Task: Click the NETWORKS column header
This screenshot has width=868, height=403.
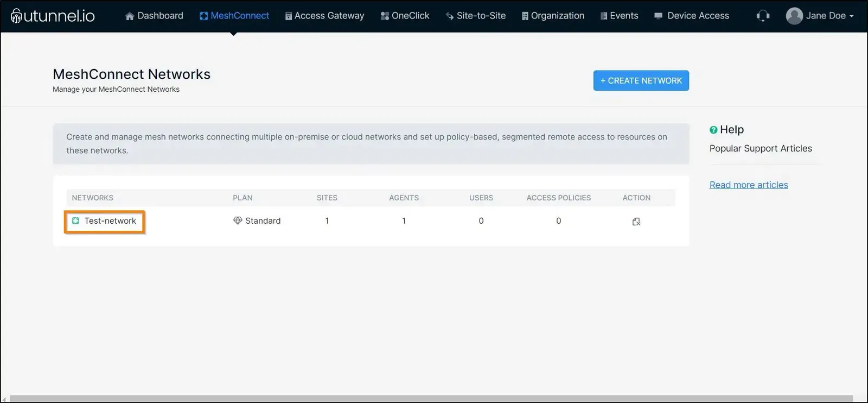Action: click(x=93, y=198)
